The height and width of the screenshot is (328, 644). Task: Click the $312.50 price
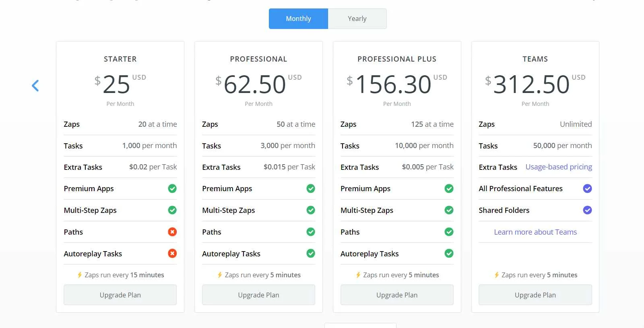(535, 85)
